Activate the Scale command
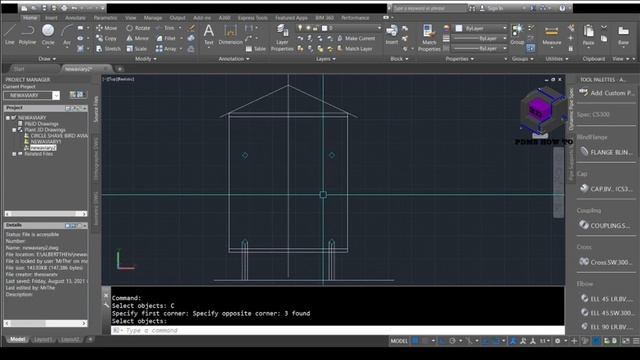 click(136, 49)
